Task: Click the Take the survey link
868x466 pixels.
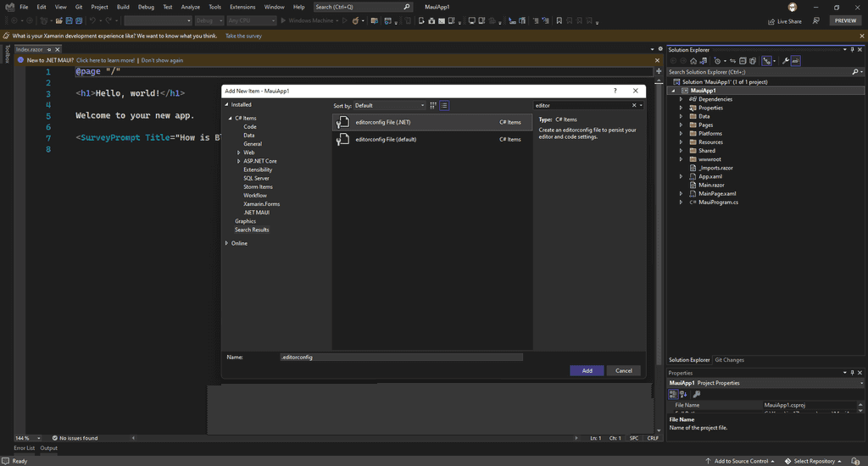Action: (243, 36)
